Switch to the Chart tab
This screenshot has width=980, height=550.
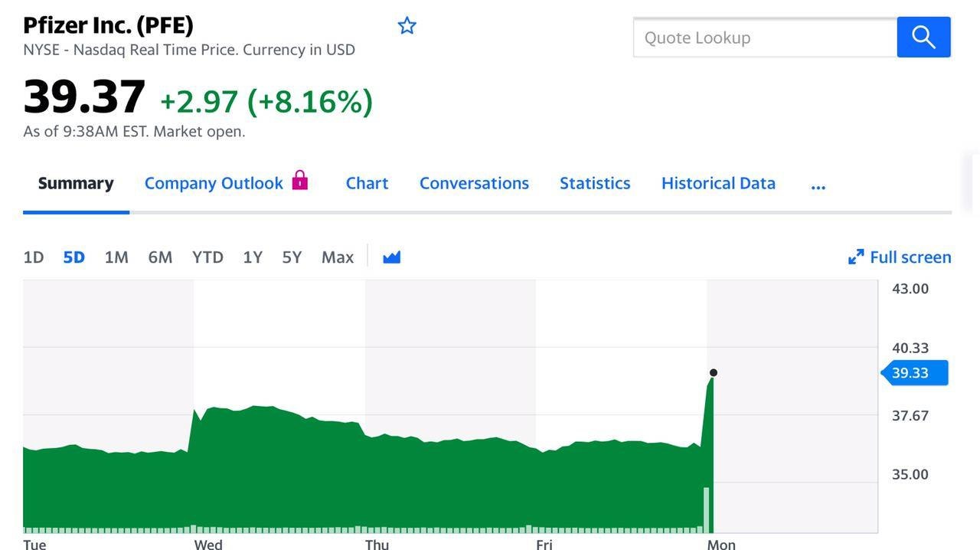coord(367,183)
